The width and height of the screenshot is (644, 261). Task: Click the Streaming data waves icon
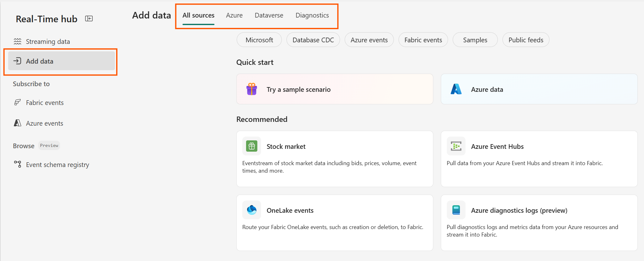click(x=18, y=41)
